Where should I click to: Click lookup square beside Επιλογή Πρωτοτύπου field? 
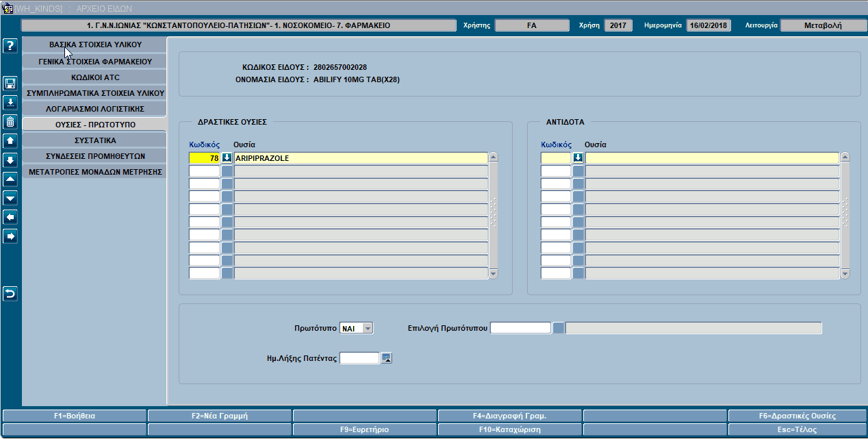(559, 328)
